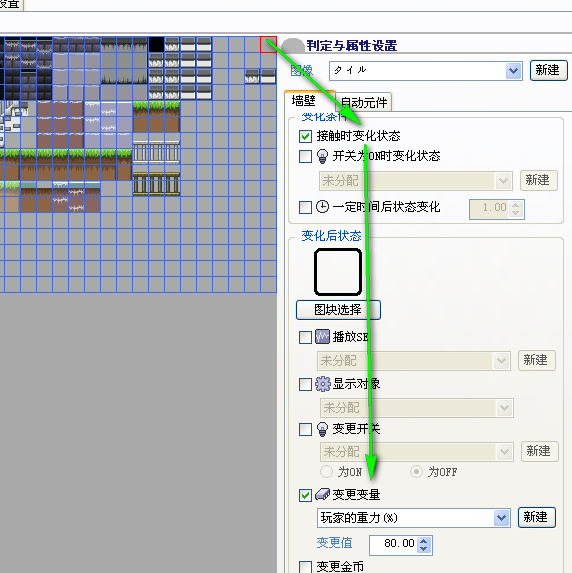The height and width of the screenshot is (573, 572).
Task: Click the 图块选择 button
Action: tap(338, 310)
